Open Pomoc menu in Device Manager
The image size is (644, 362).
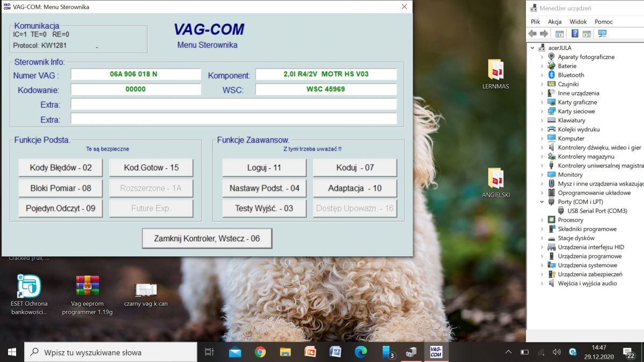point(604,21)
